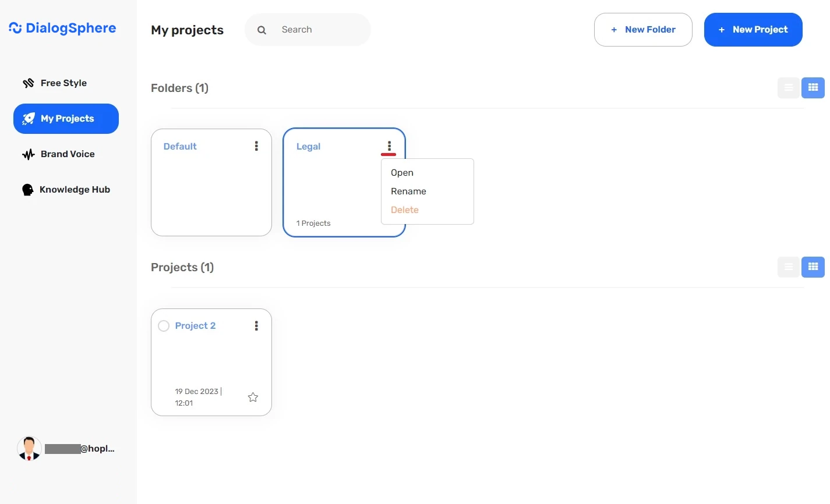Open the Default folder options menu
This screenshot has width=830, height=504.
point(256,146)
